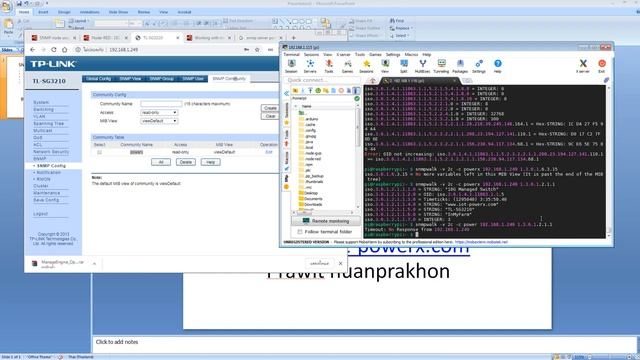This screenshot has width=640, height=360.
Task: Open Sessions star icon in MobaXterm toolbar
Action: (x=366, y=66)
